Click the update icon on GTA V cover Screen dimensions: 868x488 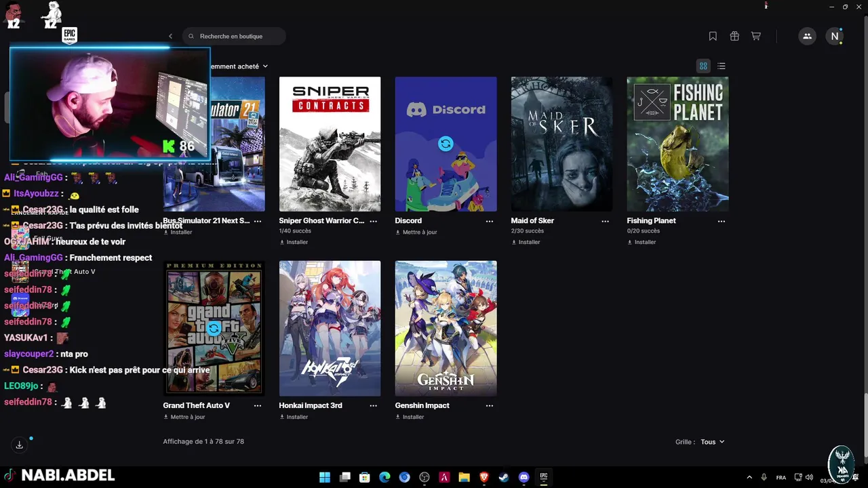(214, 329)
